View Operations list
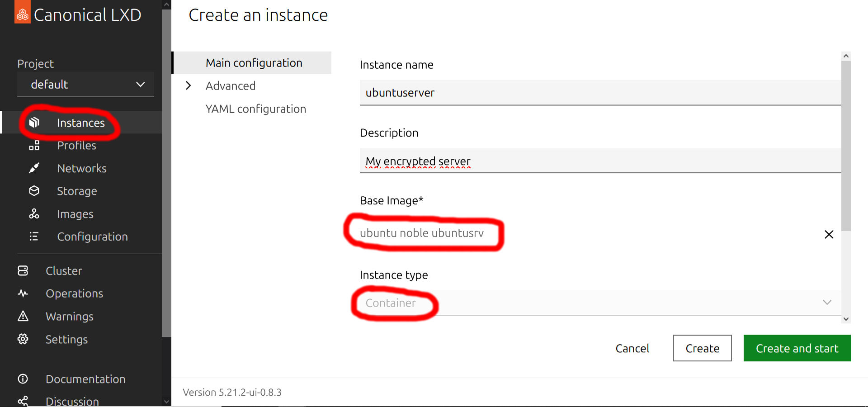The width and height of the screenshot is (868, 407). 74,293
